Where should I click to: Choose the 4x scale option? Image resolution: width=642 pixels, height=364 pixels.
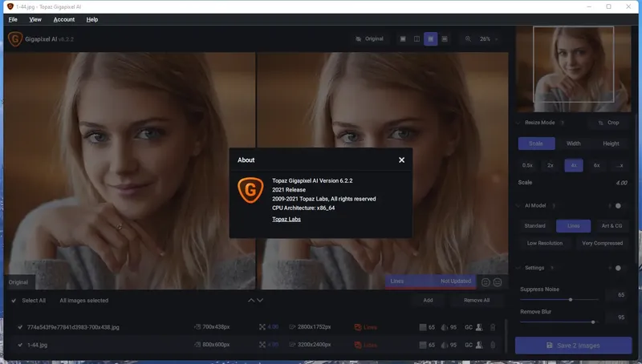[574, 165]
